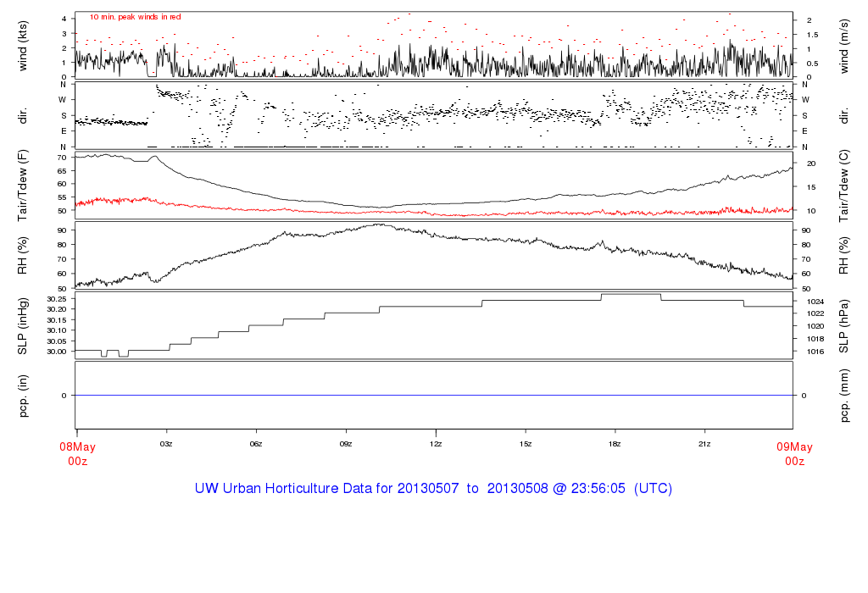The image size is (868, 593).
Task: Click the '10 min. peak winds in red' legend
Action: coord(136,17)
